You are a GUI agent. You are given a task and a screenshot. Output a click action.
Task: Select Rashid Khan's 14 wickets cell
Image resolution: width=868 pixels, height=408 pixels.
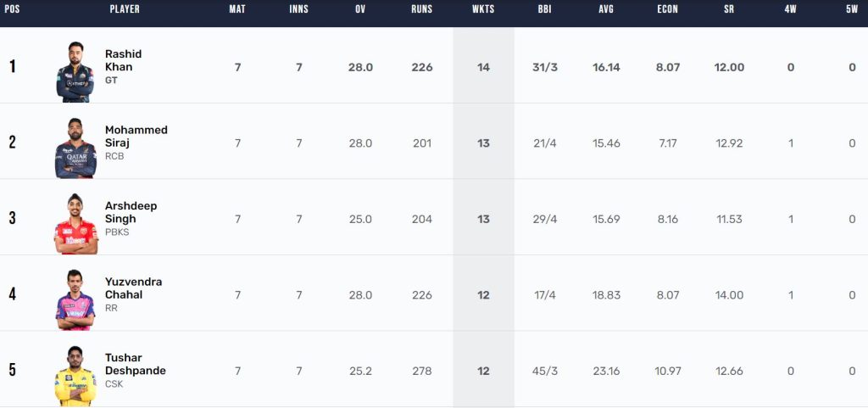pos(483,68)
